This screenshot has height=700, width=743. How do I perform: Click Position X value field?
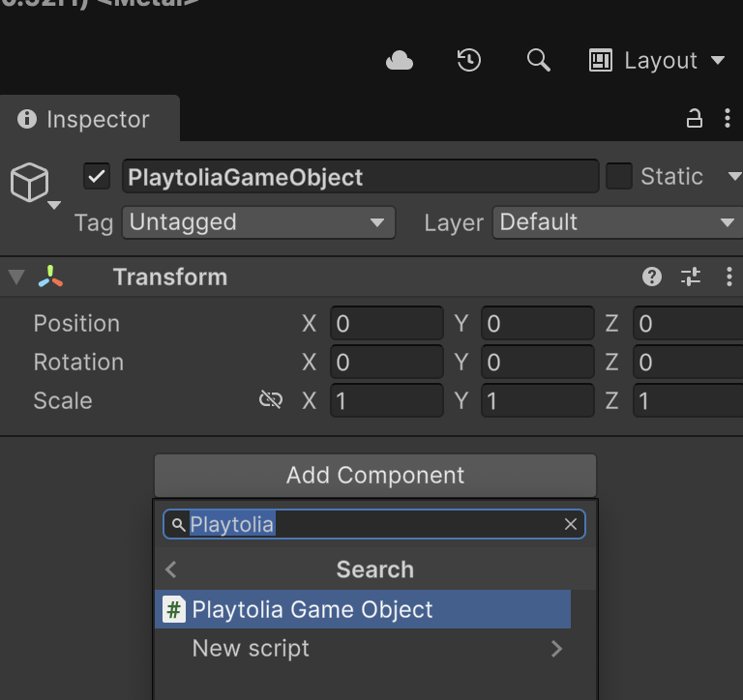[387, 324]
